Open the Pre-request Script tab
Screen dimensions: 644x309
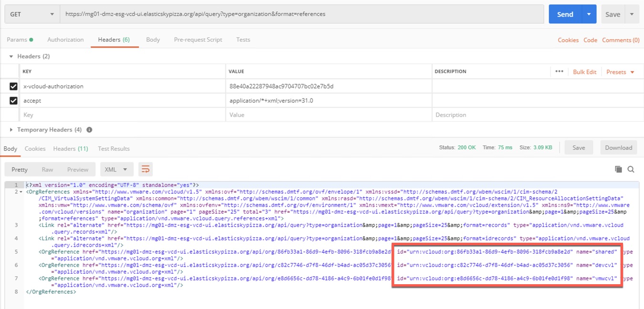(x=198, y=40)
